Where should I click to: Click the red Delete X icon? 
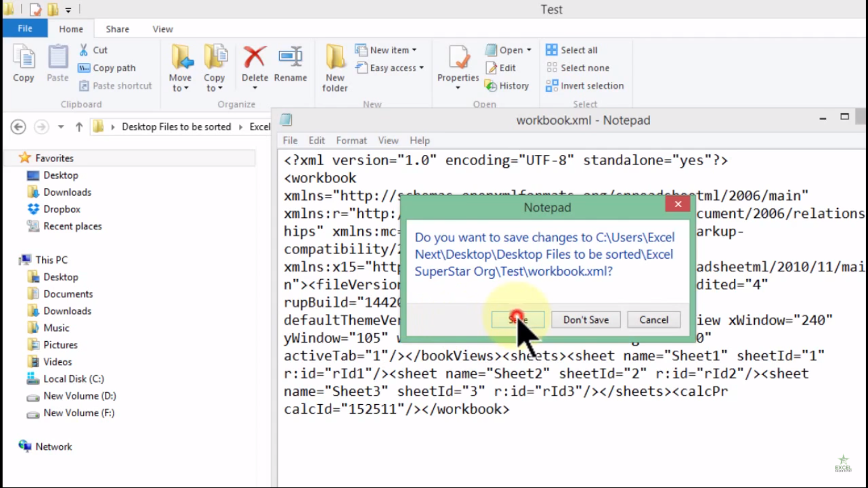255,57
